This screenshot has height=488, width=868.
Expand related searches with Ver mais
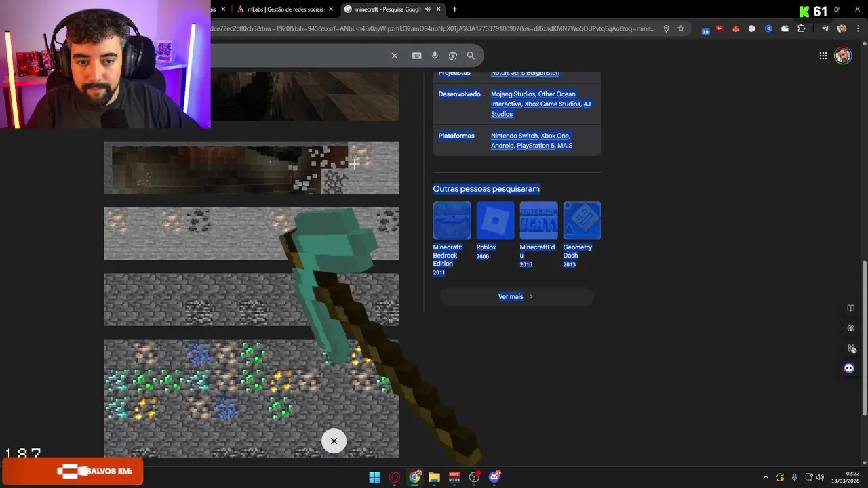click(x=517, y=296)
